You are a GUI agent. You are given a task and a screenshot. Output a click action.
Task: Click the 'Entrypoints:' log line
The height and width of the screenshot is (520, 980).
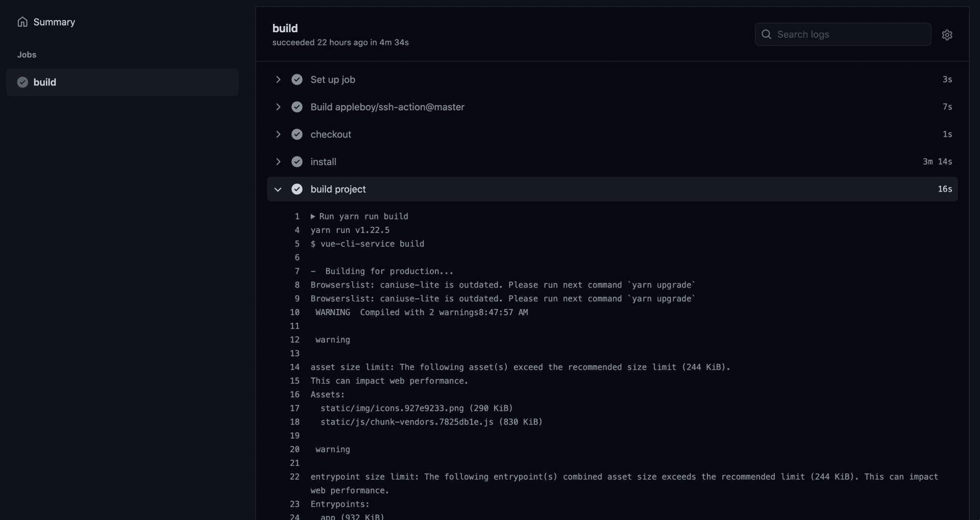coord(340,504)
